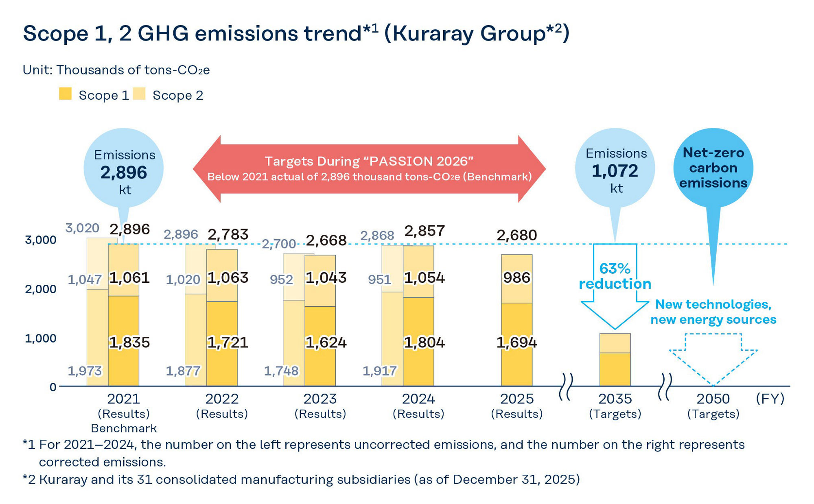Click the red "Targets During PASSION 2026" arrow banner
This screenshot has width=814, height=504.
(x=369, y=169)
